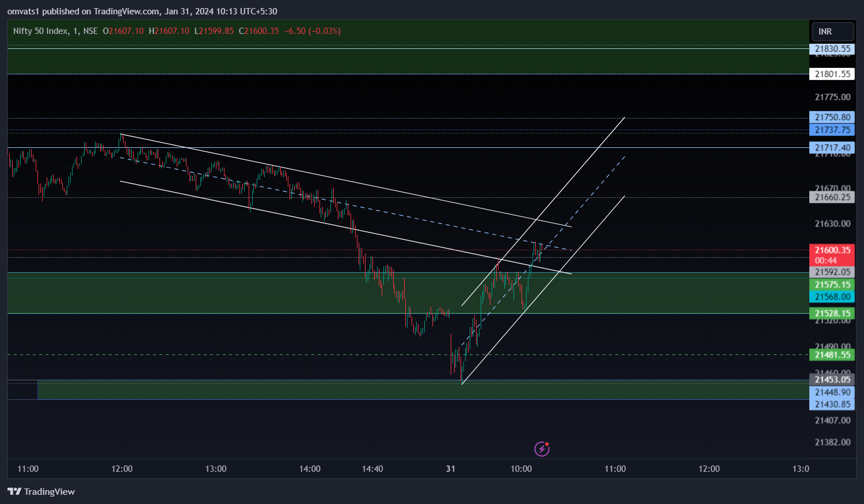The image size is (864, 504).
Task: Click the 21775.00 price scale value
Action: [x=832, y=97]
